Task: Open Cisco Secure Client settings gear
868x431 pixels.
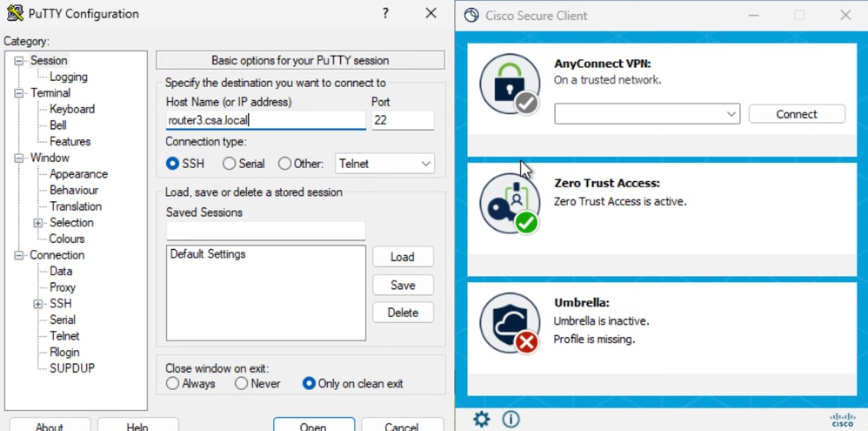Action: [x=482, y=419]
